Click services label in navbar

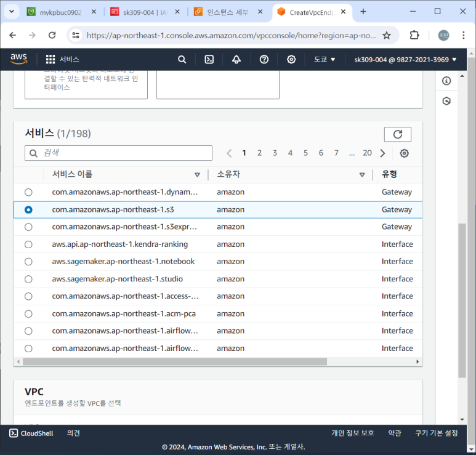pos(70,59)
